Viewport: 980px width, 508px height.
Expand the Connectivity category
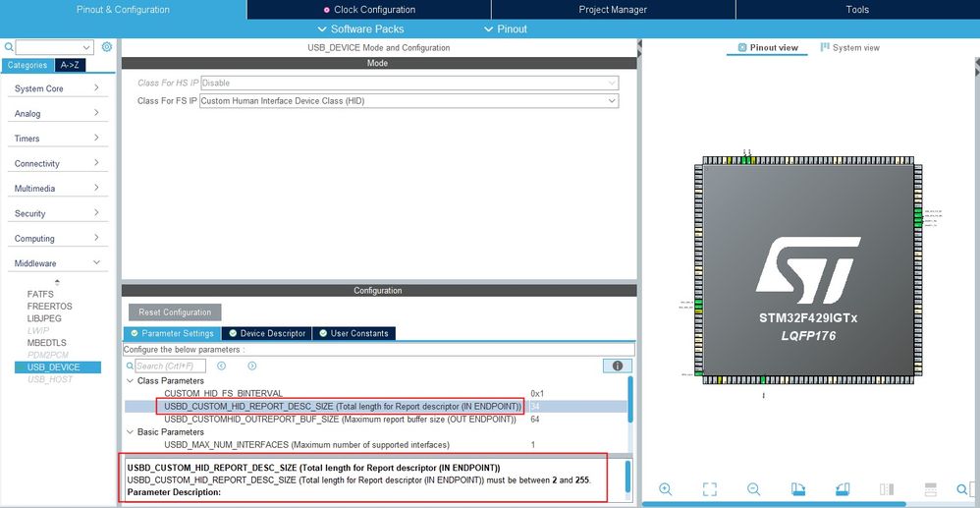click(57, 163)
